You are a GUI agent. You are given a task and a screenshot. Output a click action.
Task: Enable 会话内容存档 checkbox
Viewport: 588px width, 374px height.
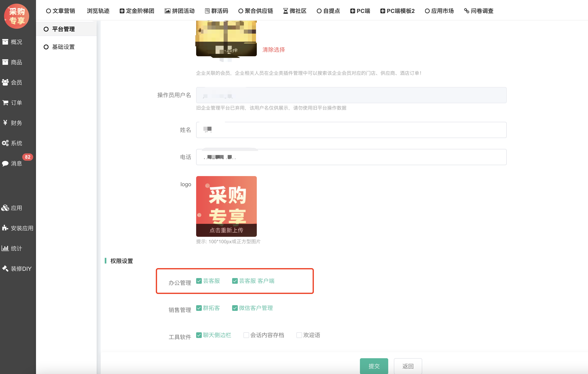coord(246,335)
